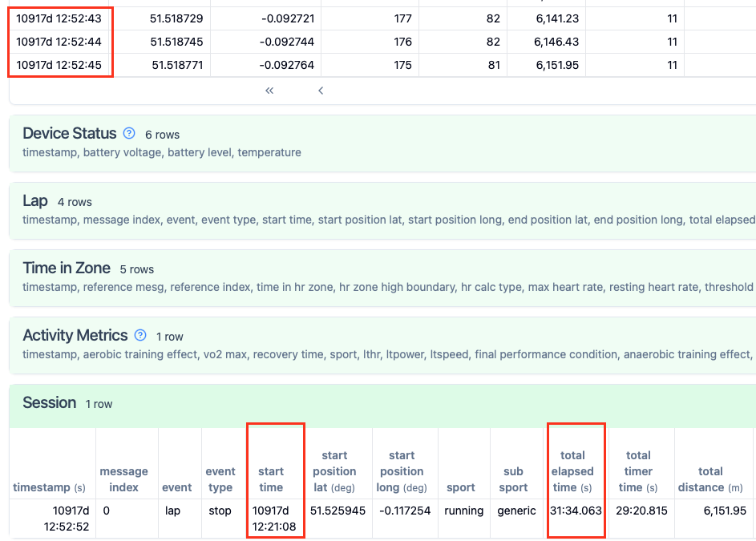Go to first page using double-chevron icon
Screen dimensions: 756x541
[x=269, y=91]
